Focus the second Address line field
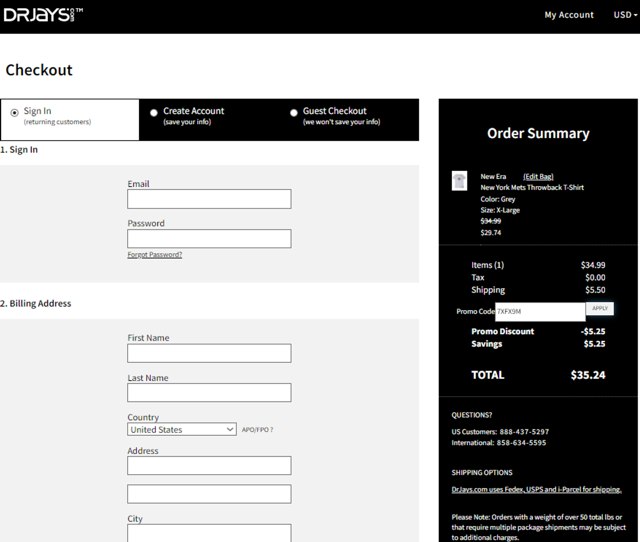This screenshot has width=640, height=542. click(x=209, y=494)
